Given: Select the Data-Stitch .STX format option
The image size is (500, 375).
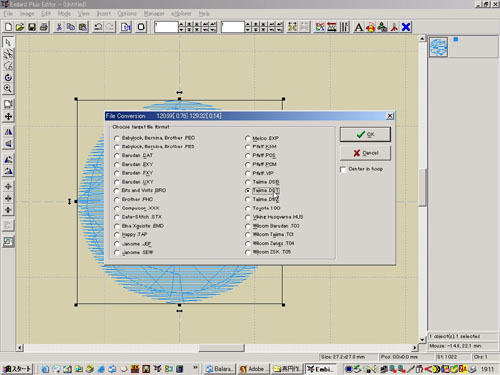Looking at the screenshot, I should [x=117, y=217].
